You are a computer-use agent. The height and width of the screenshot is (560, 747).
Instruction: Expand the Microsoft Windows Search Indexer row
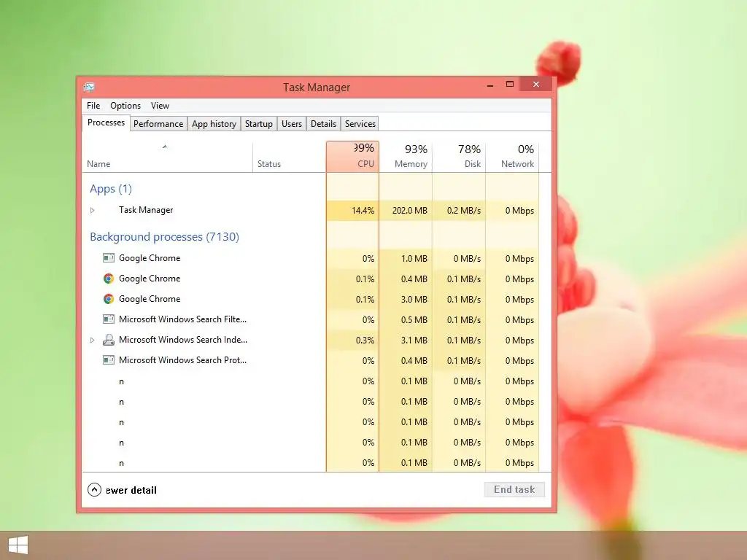[x=93, y=340]
